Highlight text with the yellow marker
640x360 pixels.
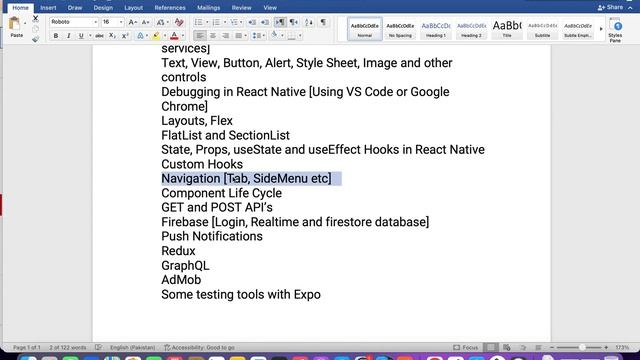(156, 36)
